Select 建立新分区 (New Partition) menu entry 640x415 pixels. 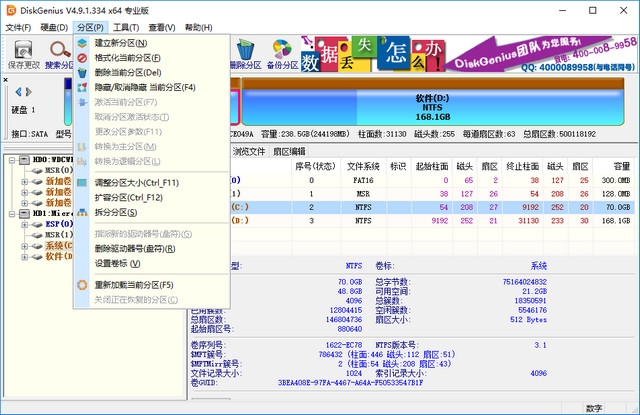tap(120, 43)
